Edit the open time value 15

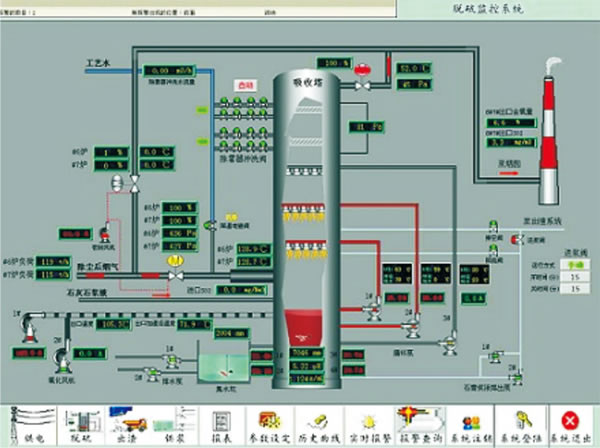pyautogui.click(x=575, y=277)
